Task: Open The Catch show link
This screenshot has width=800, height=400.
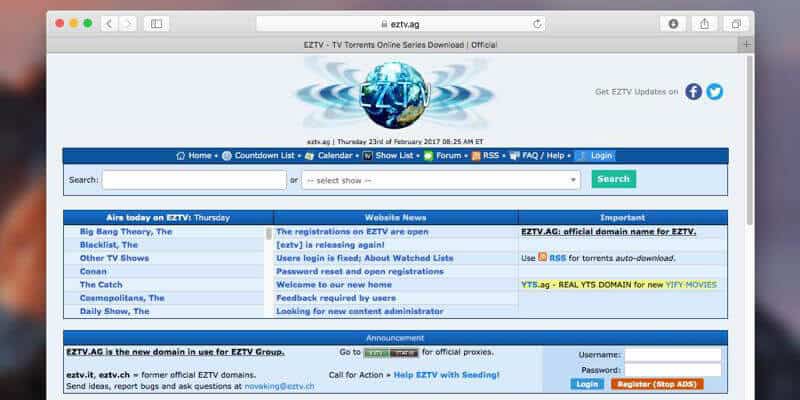Action: (101, 285)
